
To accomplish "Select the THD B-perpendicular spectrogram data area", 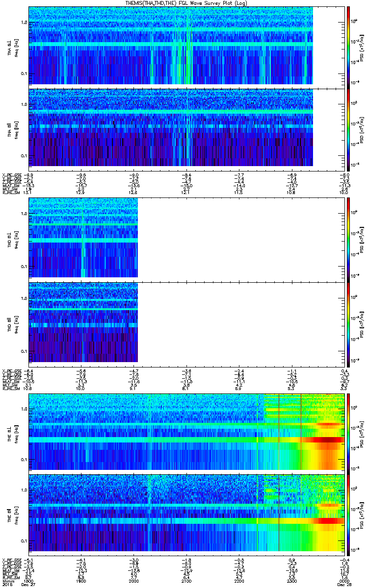I will 83,237.
